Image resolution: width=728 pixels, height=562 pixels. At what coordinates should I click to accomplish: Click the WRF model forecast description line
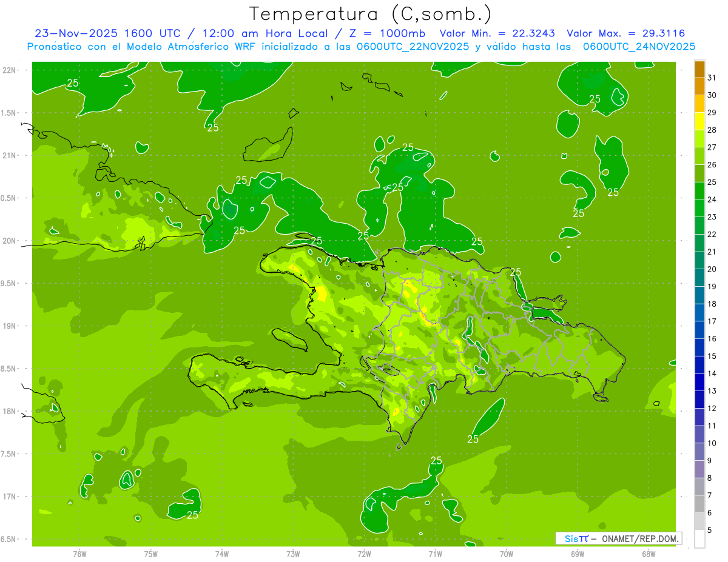point(362,46)
